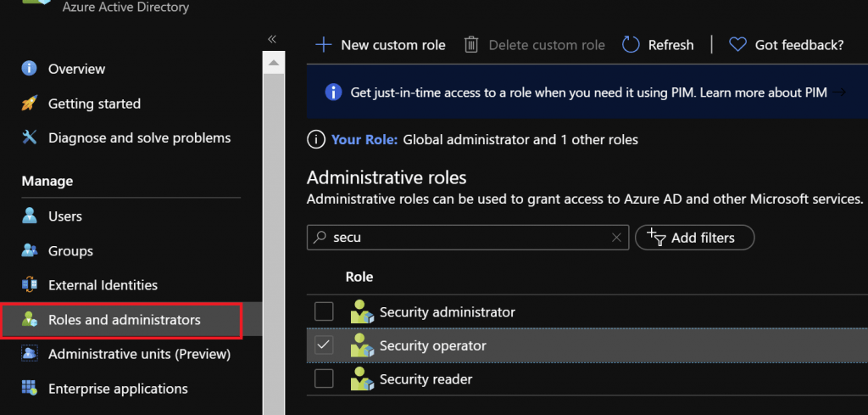Click the Roles and administrators icon

pos(29,319)
